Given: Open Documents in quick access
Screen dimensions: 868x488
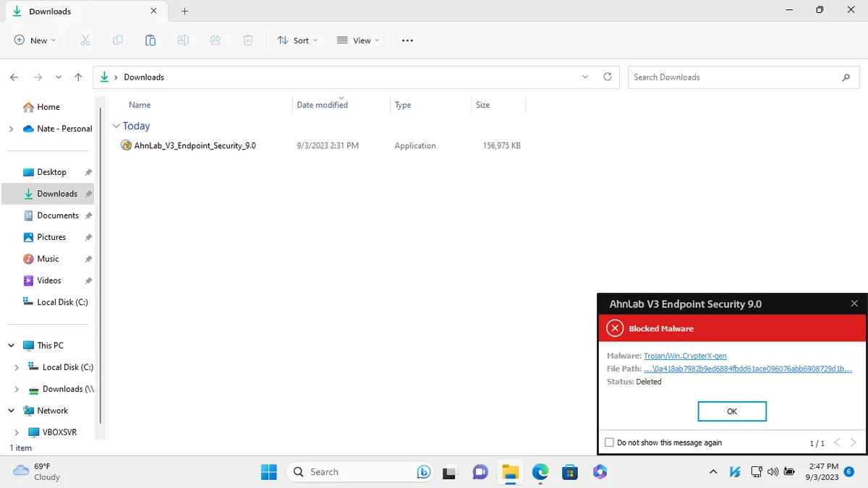Looking at the screenshot, I should tap(58, 215).
